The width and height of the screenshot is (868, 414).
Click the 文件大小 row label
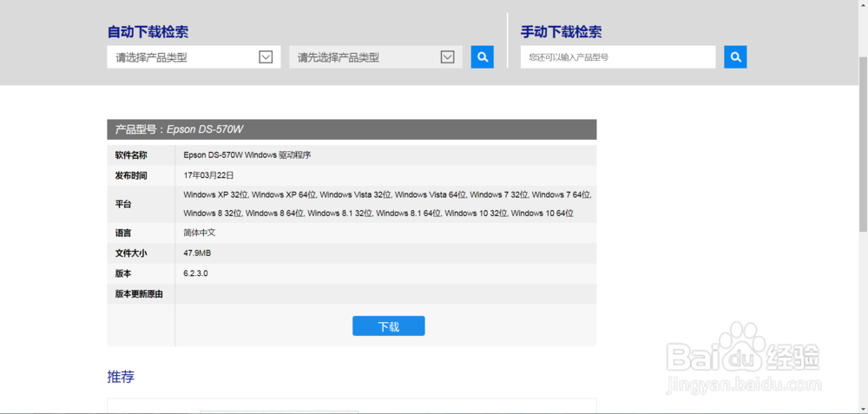click(131, 253)
